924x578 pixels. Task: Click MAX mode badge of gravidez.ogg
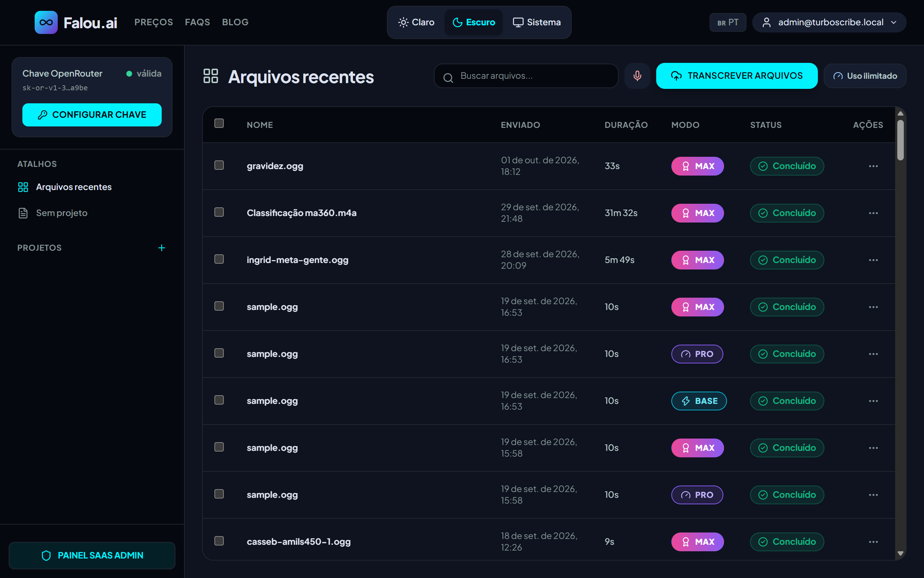click(697, 166)
